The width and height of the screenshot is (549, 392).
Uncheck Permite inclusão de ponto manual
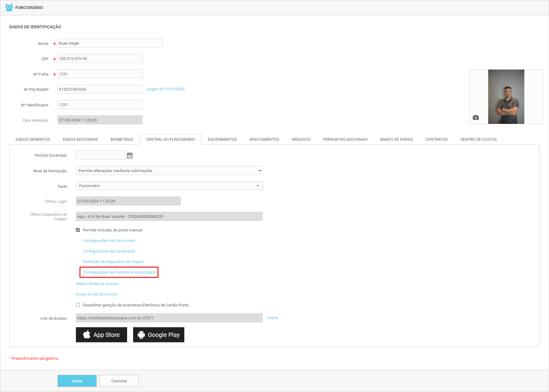click(x=78, y=230)
